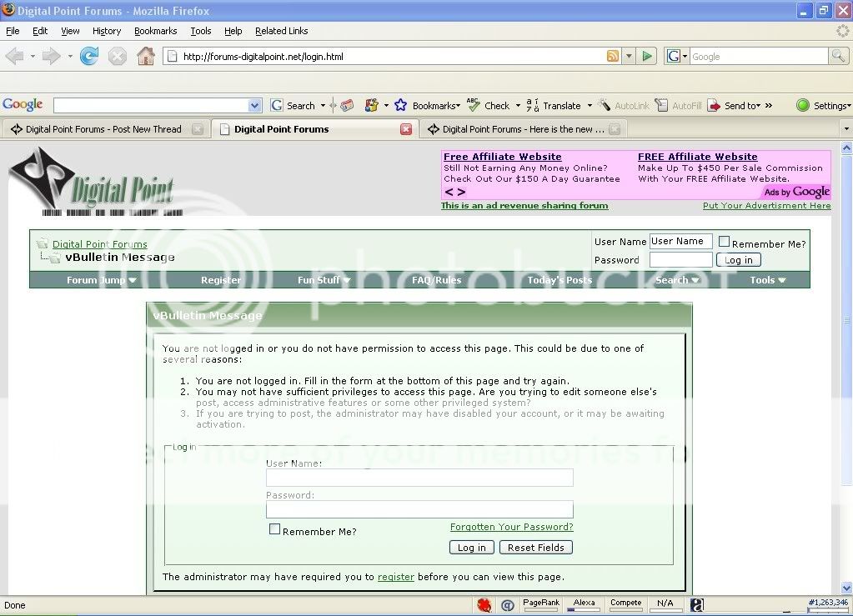Open the Bookmarks menu

(x=156, y=31)
